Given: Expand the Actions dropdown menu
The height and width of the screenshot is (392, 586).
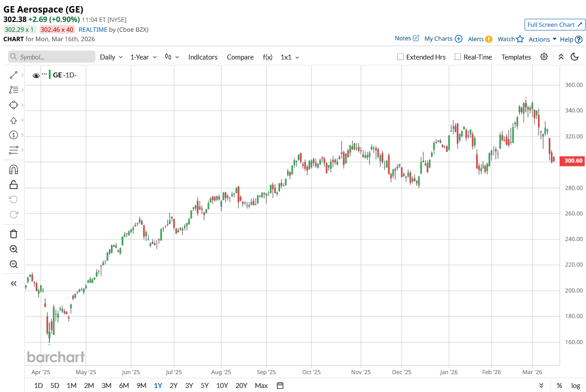Looking at the screenshot, I should tap(543, 39).
